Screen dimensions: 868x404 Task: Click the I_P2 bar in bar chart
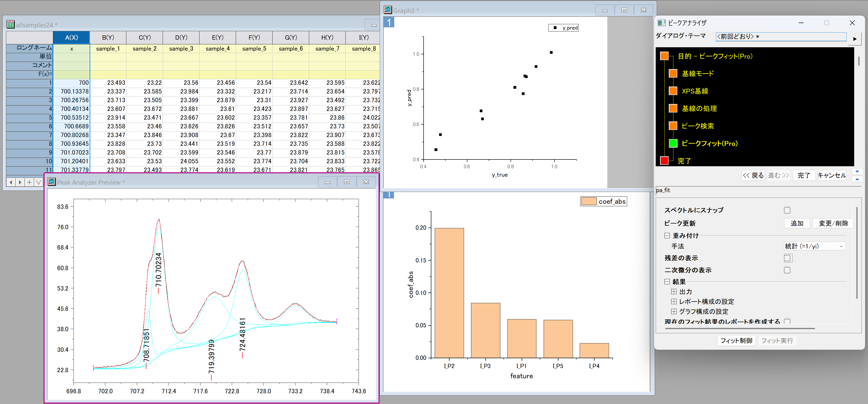click(x=449, y=293)
